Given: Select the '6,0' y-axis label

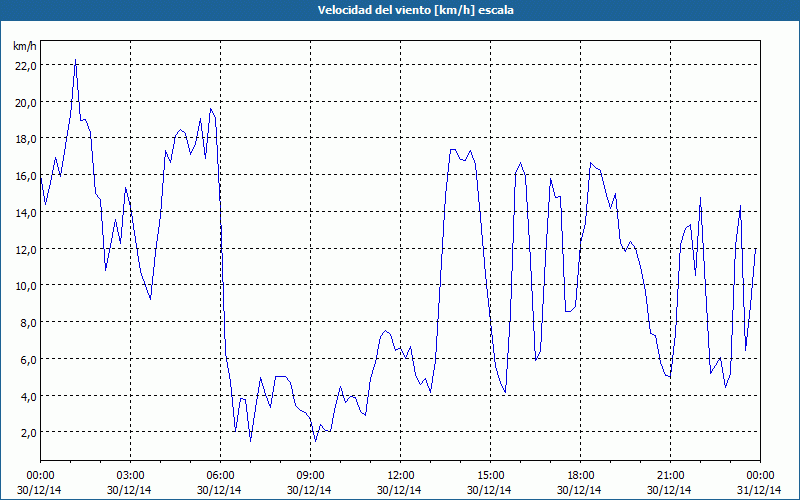Looking at the screenshot, I should pos(29,359).
